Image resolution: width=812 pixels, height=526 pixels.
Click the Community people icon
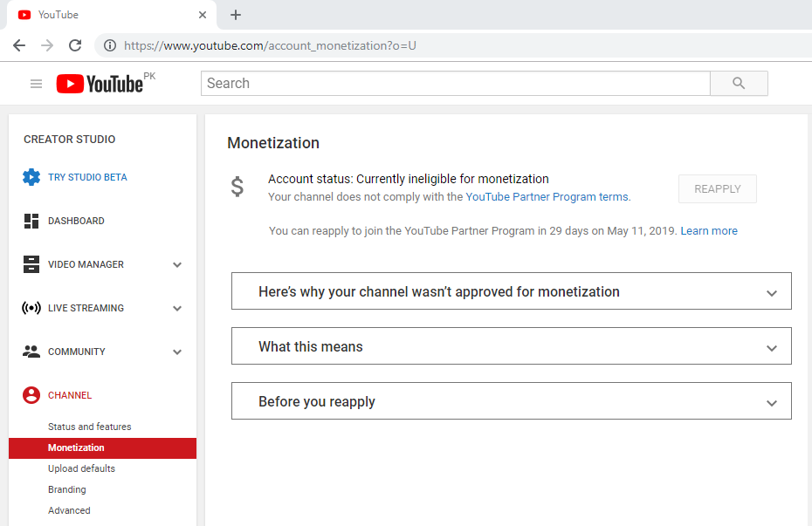click(31, 352)
